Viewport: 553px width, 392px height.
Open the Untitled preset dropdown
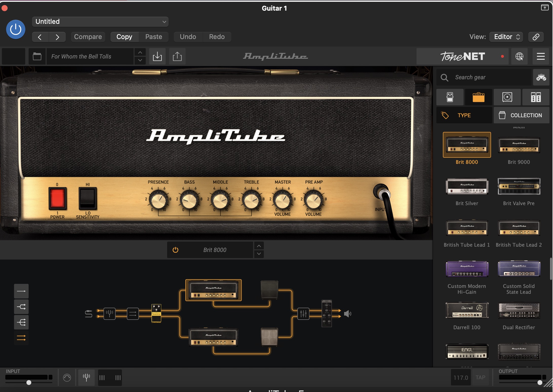[100, 22]
